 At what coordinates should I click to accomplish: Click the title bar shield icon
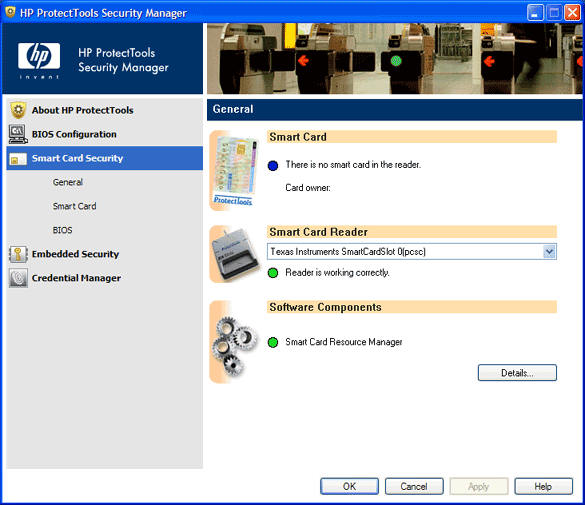(x=10, y=12)
